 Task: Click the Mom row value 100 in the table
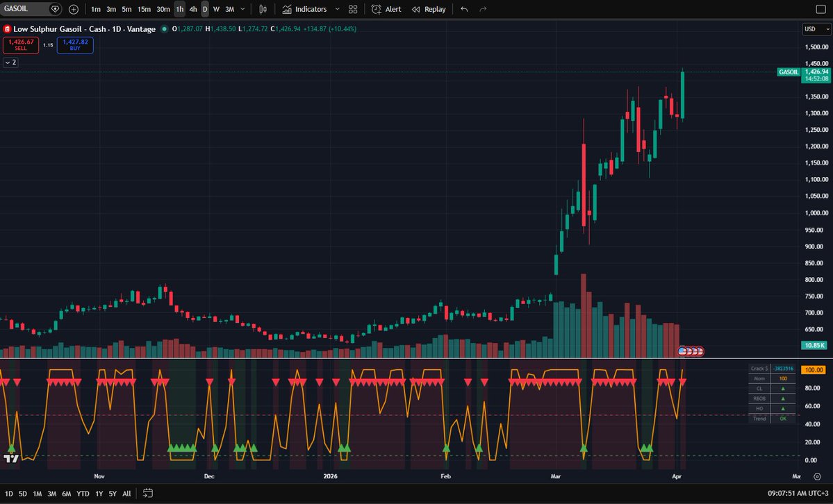point(783,378)
